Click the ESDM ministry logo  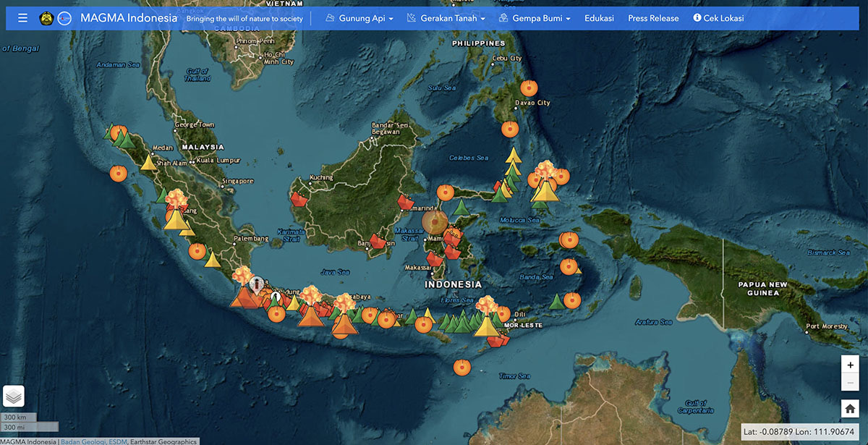click(46, 18)
